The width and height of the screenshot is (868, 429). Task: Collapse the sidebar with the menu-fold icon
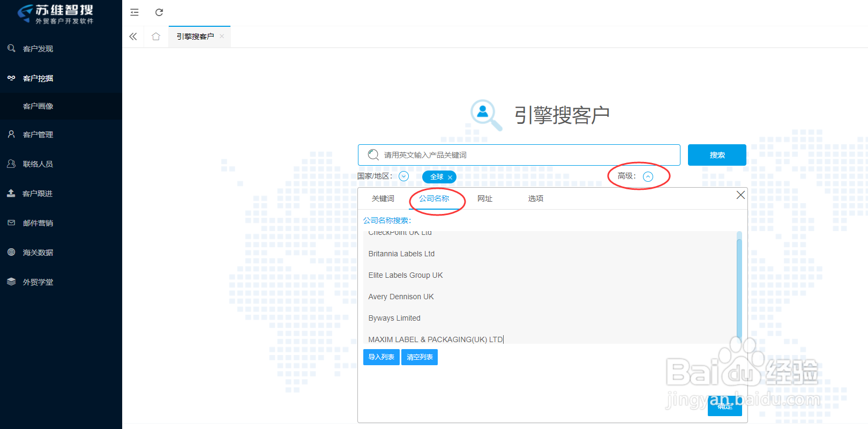134,12
